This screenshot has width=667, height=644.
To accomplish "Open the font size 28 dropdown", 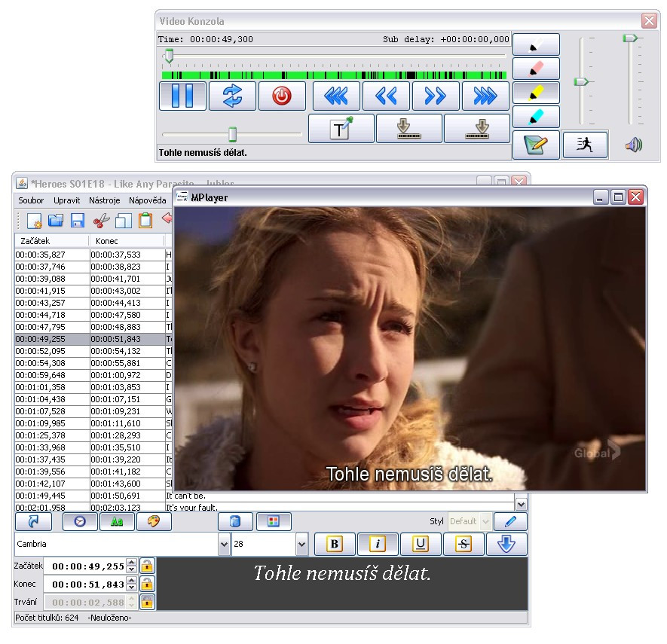I will pyautogui.click(x=301, y=544).
